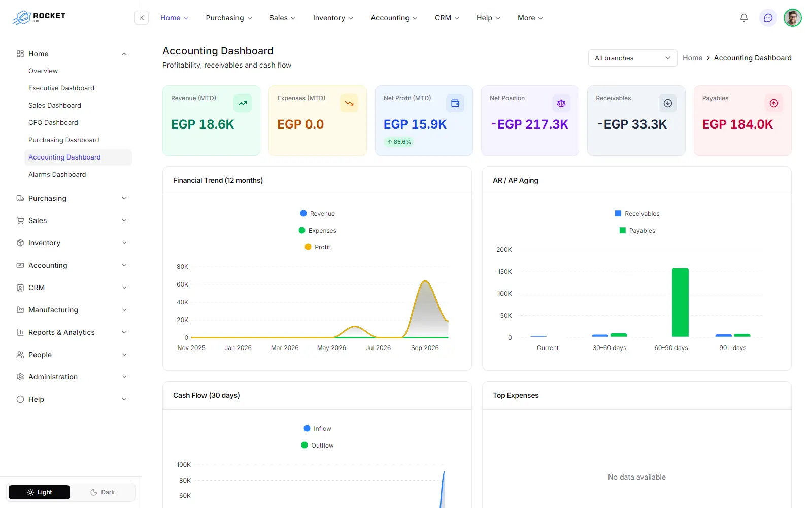812x508 pixels.
Task: Collapse the sidebar with the arrow button
Action: 142,18
